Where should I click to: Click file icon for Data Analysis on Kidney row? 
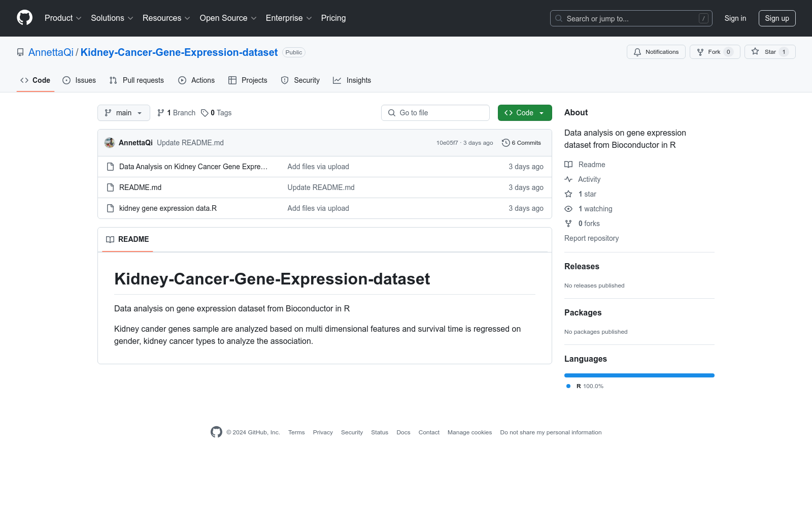coord(110,167)
